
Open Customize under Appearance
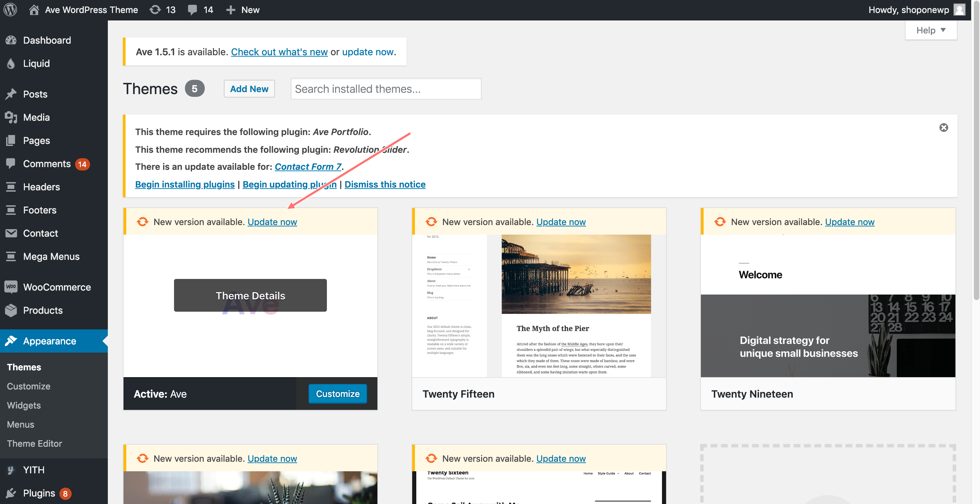(29, 386)
